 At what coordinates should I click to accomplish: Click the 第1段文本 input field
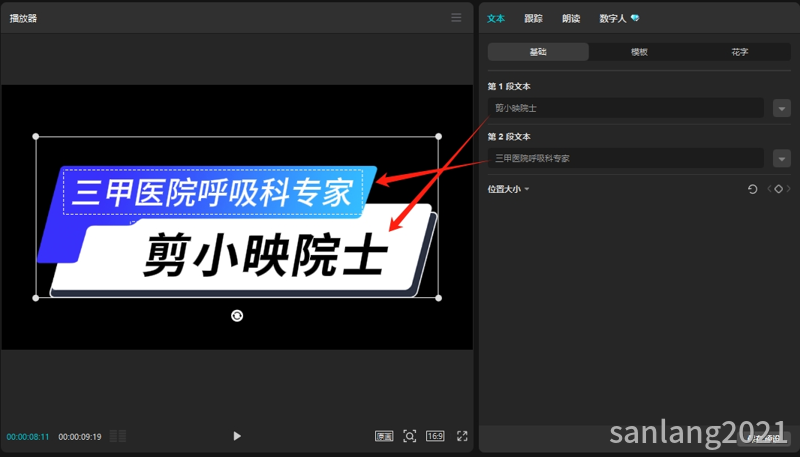click(x=626, y=108)
